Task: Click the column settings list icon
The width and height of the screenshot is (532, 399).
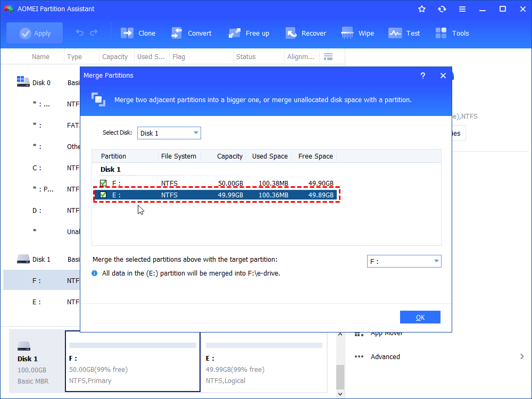Action: point(328,57)
